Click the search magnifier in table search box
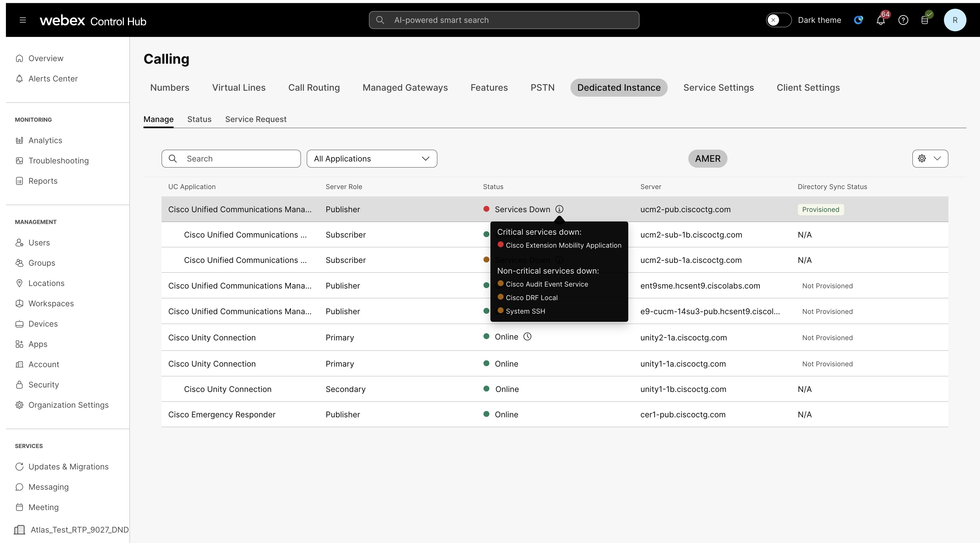The height and width of the screenshot is (543, 980). [173, 159]
